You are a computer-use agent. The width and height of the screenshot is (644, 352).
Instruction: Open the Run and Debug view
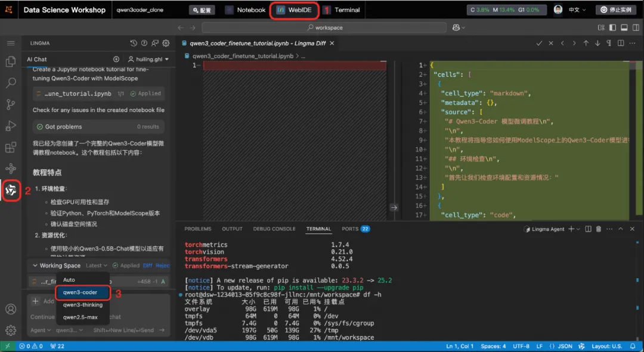click(11, 126)
